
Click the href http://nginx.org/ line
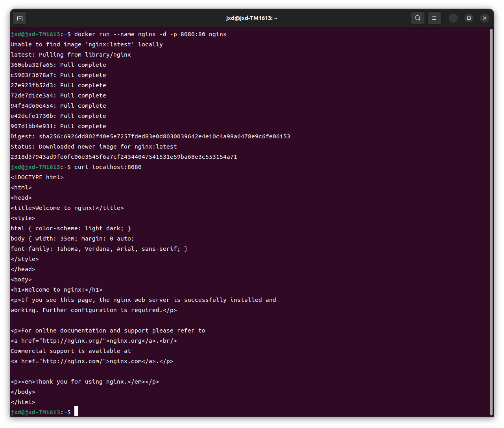(x=94, y=341)
